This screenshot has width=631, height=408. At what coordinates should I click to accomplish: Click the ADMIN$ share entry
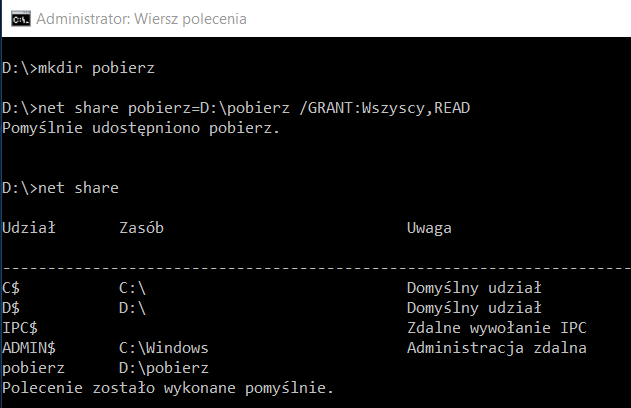coord(29,348)
